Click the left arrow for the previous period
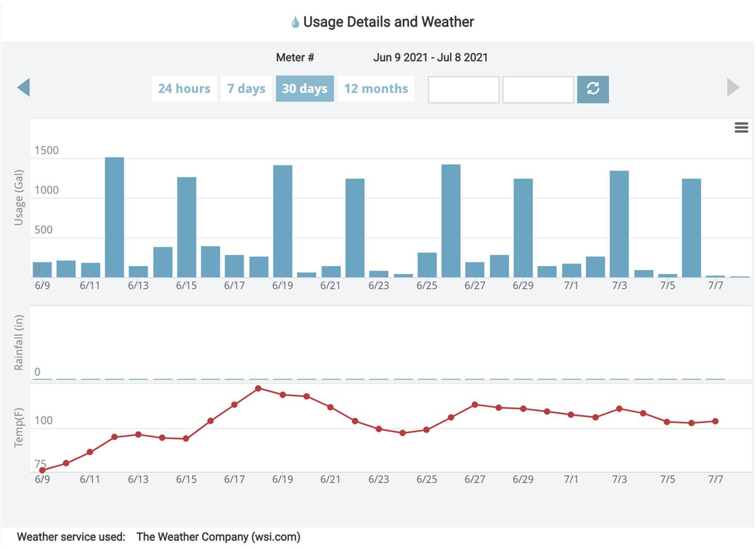The image size is (756, 549). 23,87
